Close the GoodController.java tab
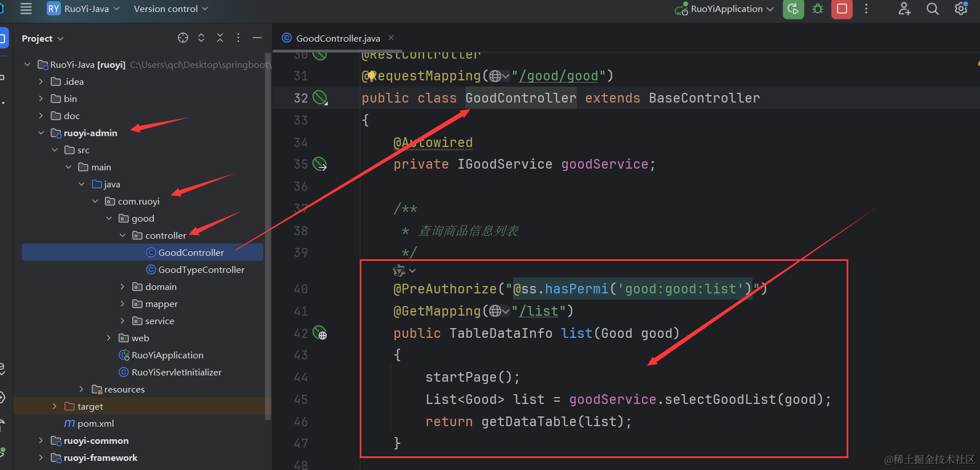 pyautogui.click(x=391, y=38)
